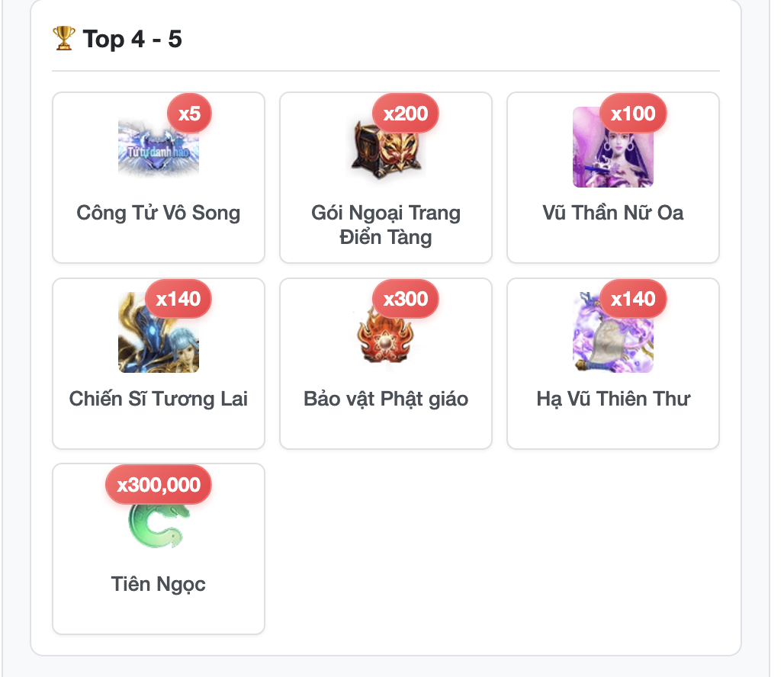
Task: Click the x200 quantity badge
Action: (x=406, y=114)
